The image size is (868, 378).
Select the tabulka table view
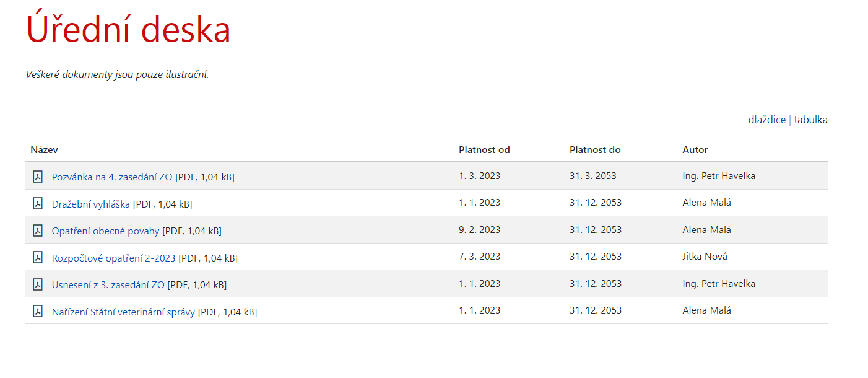pyautogui.click(x=810, y=120)
